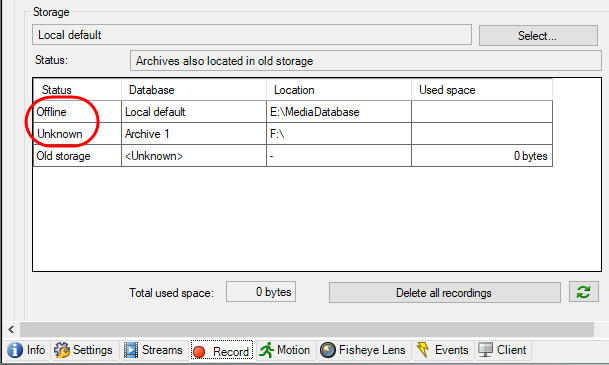The height and width of the screenshot is (365, 609).
Task: Click the Status field showing Archives message
Action: 365,61
